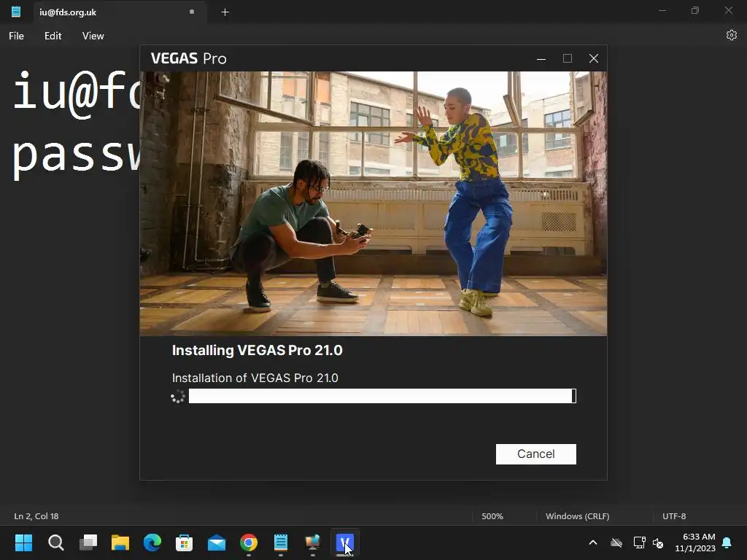747x560 pixels.
Task: Open the Mail app from the taskbar
Action: (x=217, y=542)
